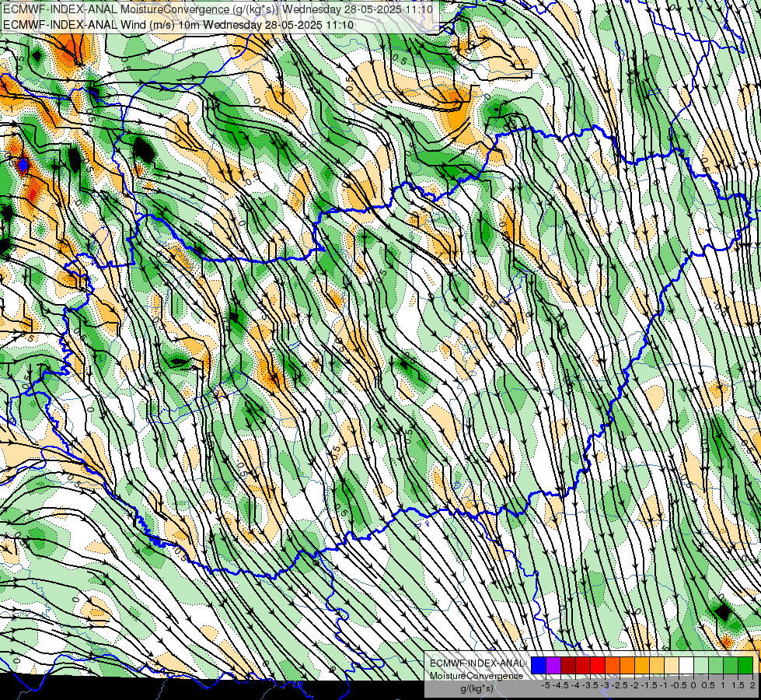The height and width of the screenshot is (700, 761).
Task: Click the MoistureConvergence label in the legend
Action: pyautogui.click(x=476, y=676)
